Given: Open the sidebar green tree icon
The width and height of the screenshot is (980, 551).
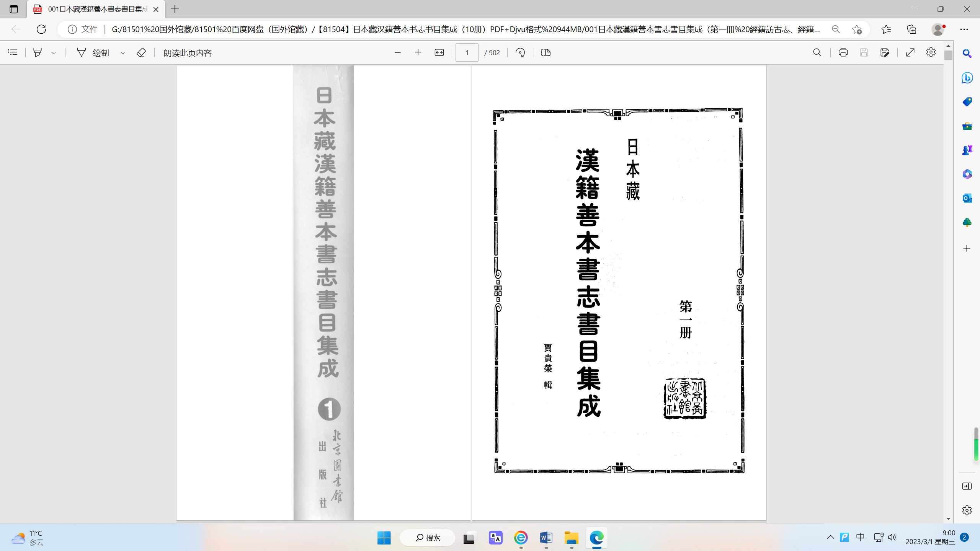Looking at the screenshot, I should click(967, 222).
